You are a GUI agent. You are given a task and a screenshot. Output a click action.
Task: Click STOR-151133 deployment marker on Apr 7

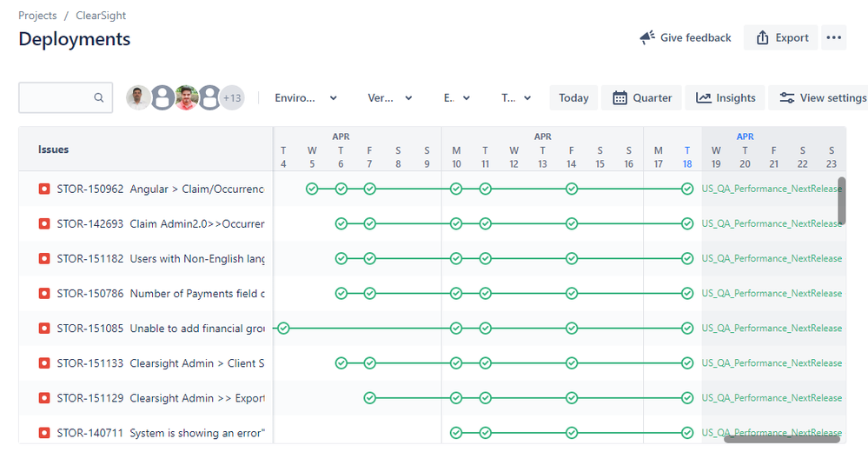[370, 363]
